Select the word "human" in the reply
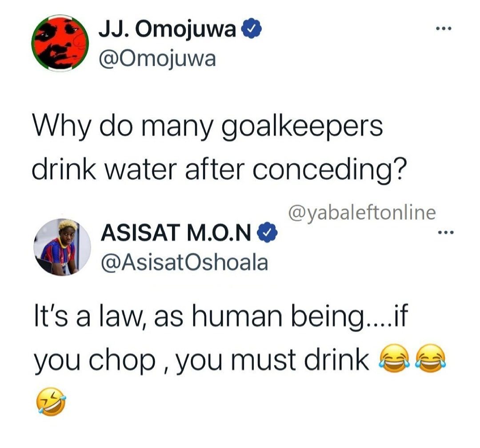The height and width of the screenshot is (448, 480). pos(237,316)
